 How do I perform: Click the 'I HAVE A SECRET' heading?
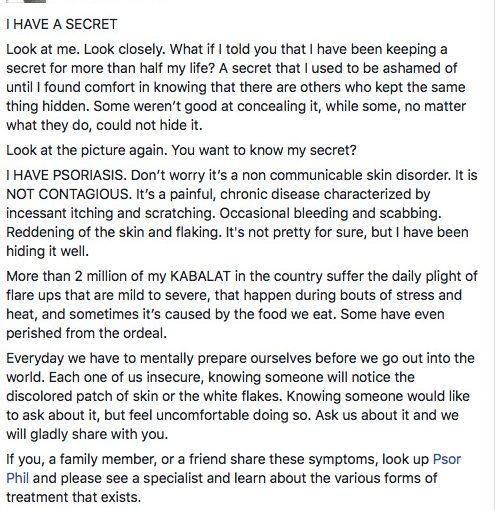[x=62, y=24]
